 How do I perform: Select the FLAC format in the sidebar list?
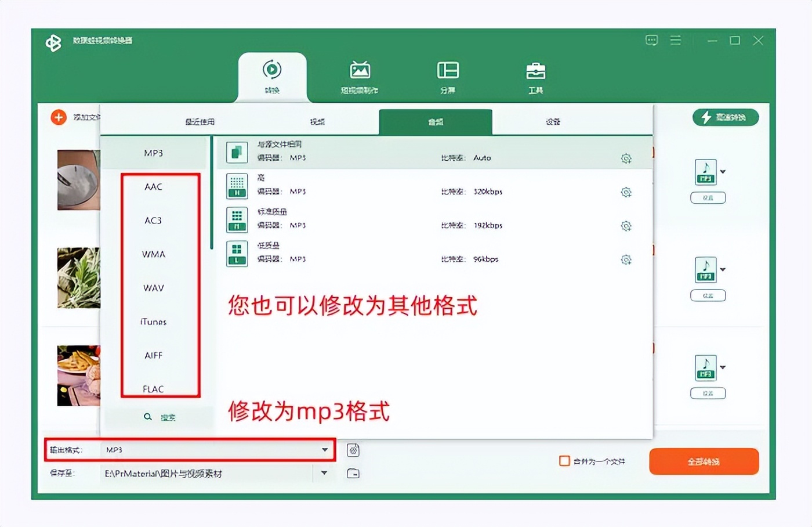click(153, 389)
